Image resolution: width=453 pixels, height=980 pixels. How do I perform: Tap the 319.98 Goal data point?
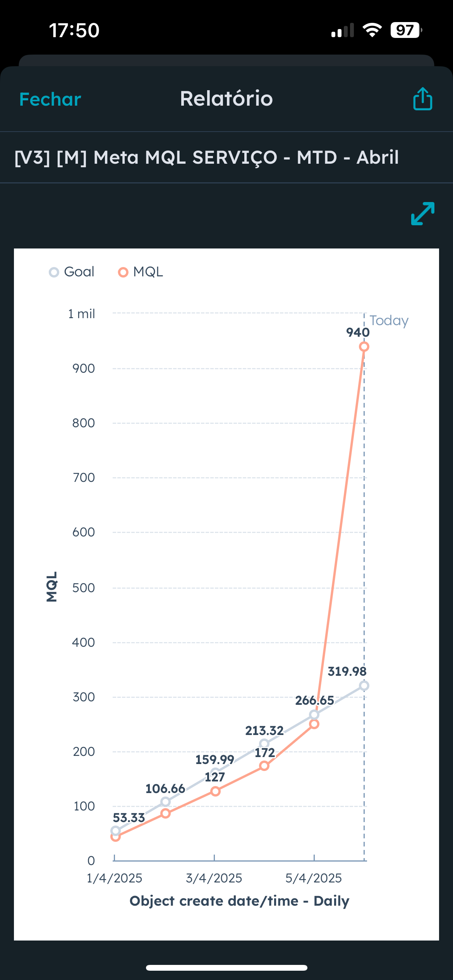(364, 686)
